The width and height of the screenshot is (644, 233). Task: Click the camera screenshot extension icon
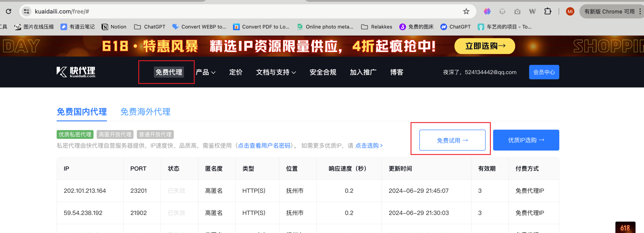coord(517,12)
